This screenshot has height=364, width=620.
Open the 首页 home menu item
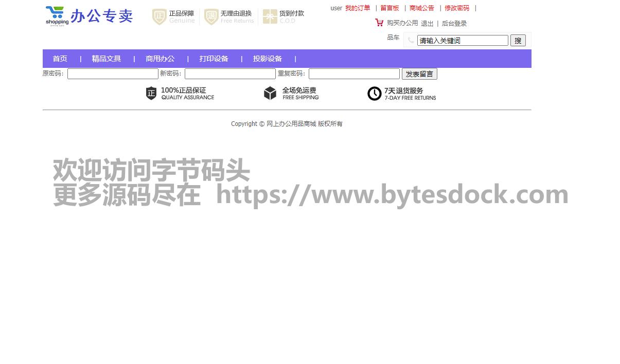coord(60,59)
